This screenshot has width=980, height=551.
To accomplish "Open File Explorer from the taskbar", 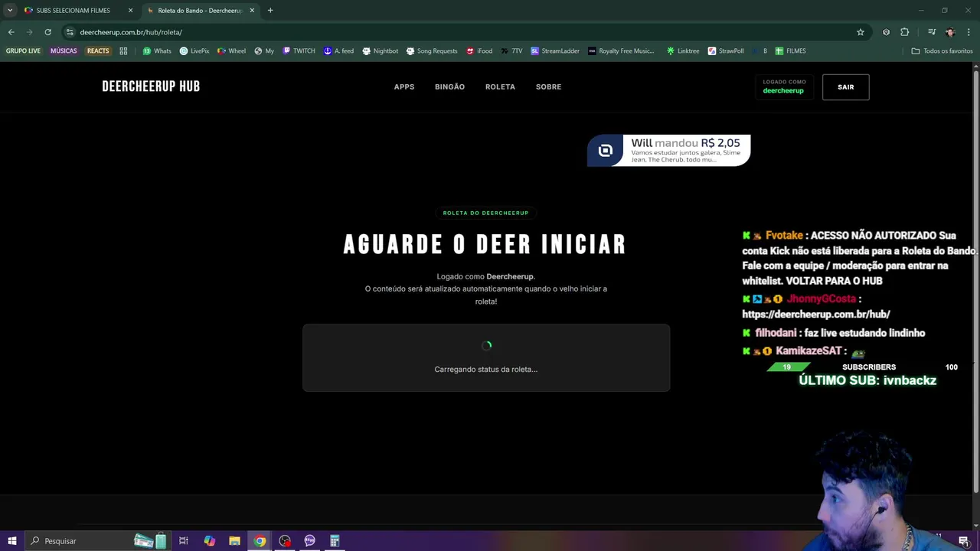I will pyautogui.click(x=235, y=541).
